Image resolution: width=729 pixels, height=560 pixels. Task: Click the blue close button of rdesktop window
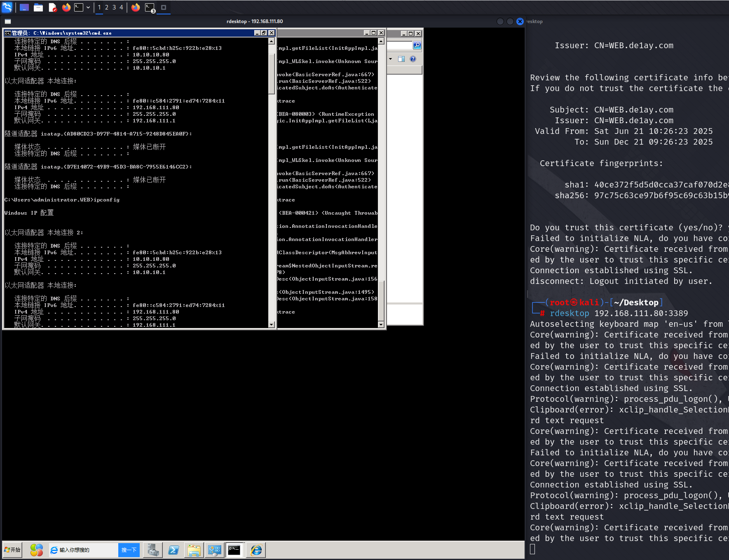pyautogui.click(x=520, y=21)
